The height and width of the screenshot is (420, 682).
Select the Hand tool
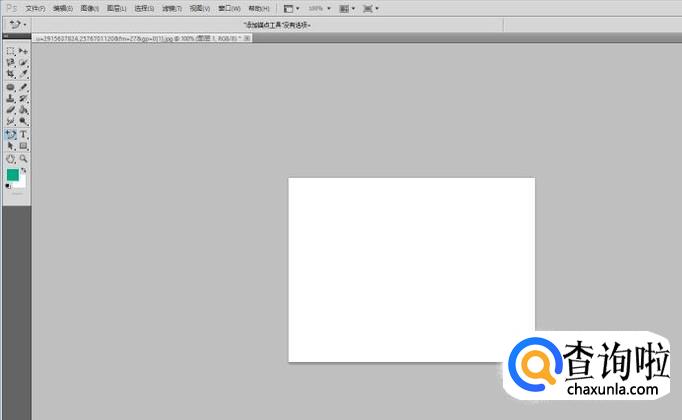(10, 159)
